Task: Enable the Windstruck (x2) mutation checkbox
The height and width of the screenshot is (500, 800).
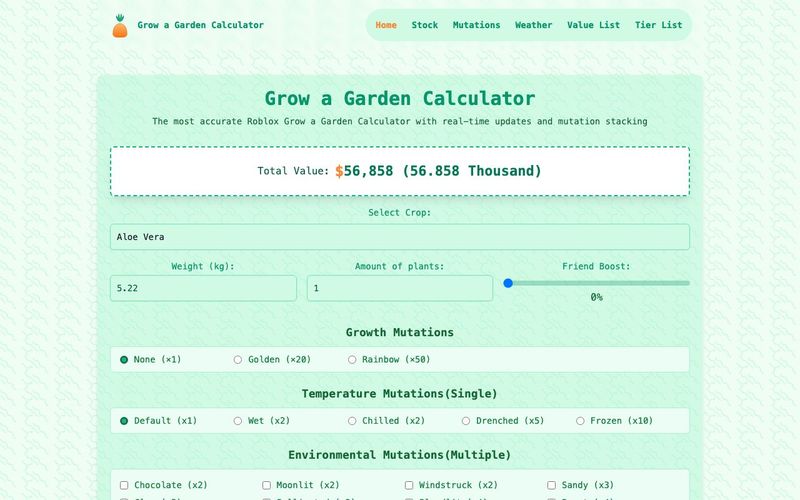Action: pyautogui.click(x=409, y=485)
